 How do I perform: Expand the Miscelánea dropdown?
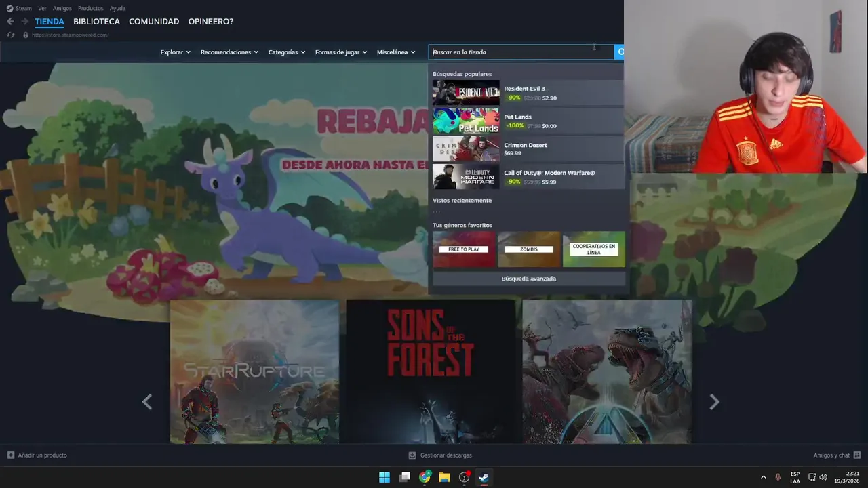[396, 52]
